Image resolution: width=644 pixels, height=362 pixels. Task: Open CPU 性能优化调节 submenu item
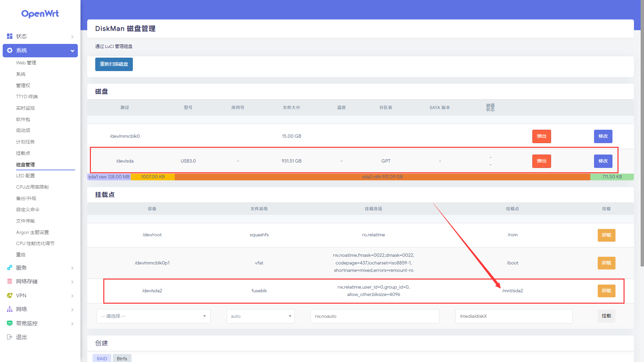(x=35, y=243)
